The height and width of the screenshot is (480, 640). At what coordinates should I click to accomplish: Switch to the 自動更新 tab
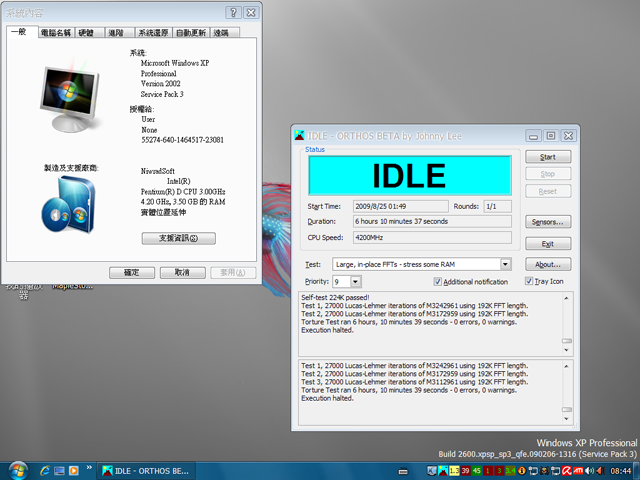(x=191, y=33)
